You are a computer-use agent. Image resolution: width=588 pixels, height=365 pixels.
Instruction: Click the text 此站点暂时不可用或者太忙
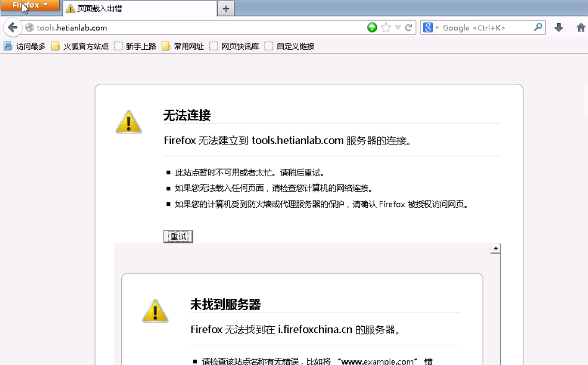coord(224,173)
